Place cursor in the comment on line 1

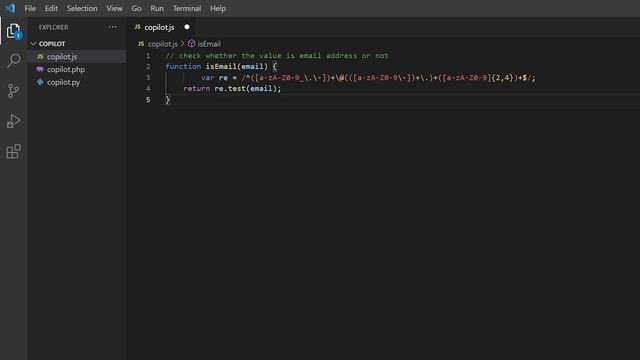coord(277,56)
